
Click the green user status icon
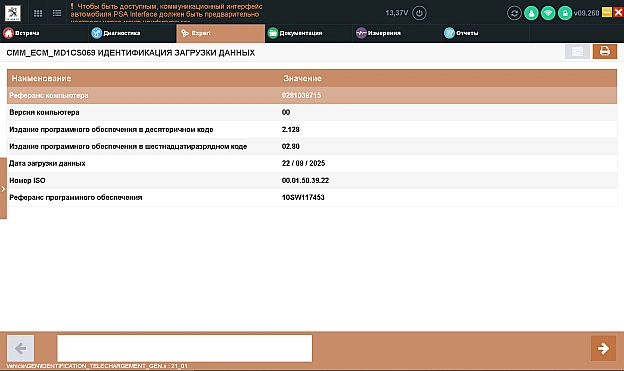point(531,13)
